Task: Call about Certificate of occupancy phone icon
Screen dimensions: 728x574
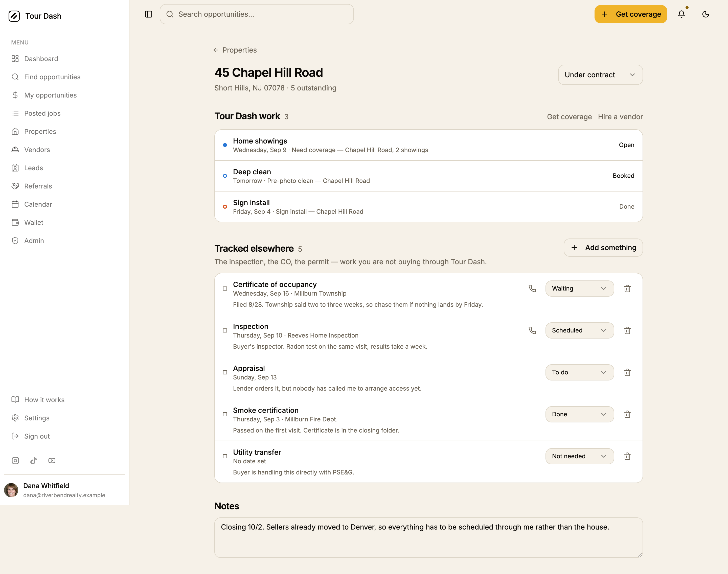Action: 532,288
